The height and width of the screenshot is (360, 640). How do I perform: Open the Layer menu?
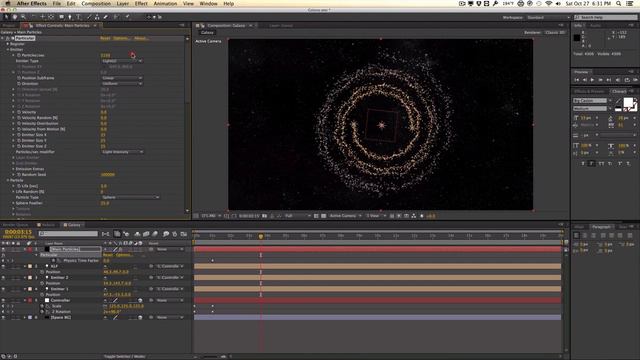click(122, 4)
